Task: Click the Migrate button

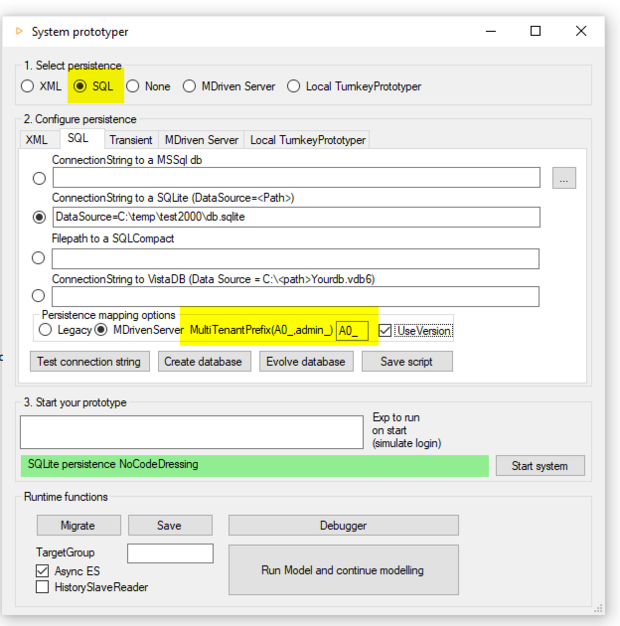Action: 79,525
